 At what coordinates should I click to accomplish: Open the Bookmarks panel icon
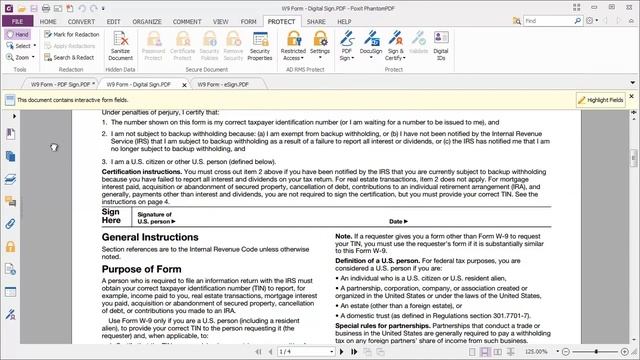coord(11,133)
